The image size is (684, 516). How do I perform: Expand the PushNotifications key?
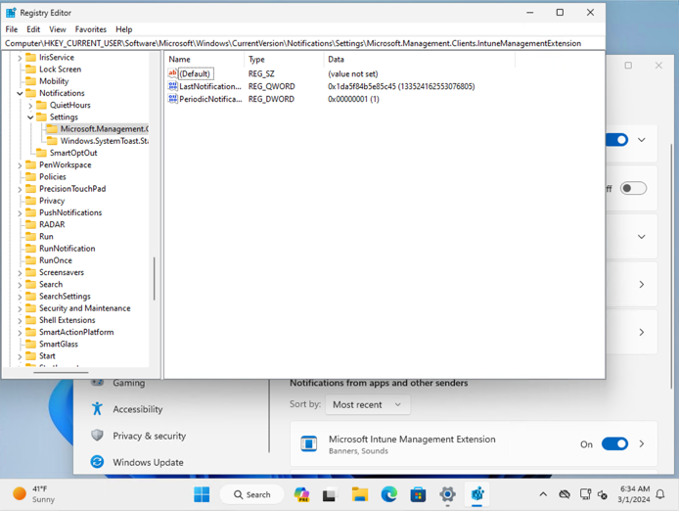(x=20, y=213)
